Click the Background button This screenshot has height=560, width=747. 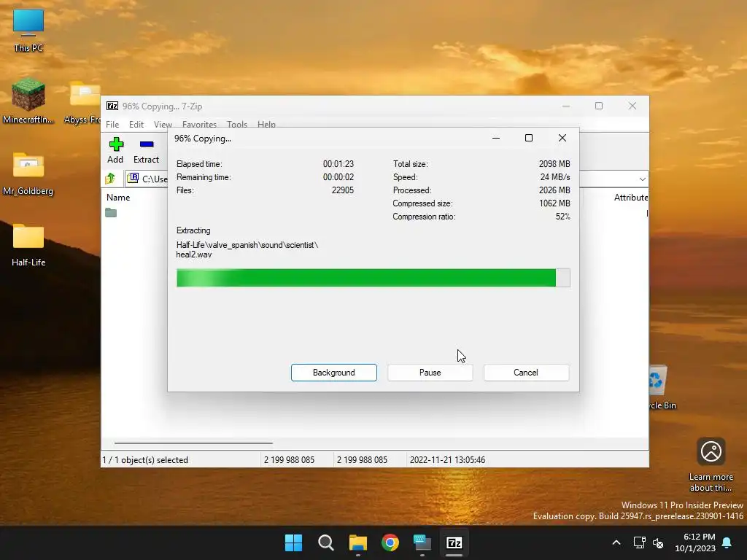coord(334,373)
